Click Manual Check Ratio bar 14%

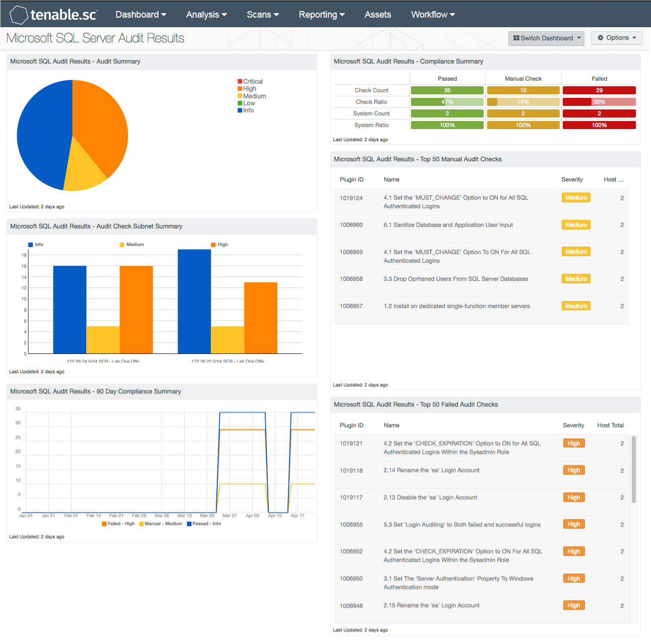pyautogui.click(x=523, y=102)
